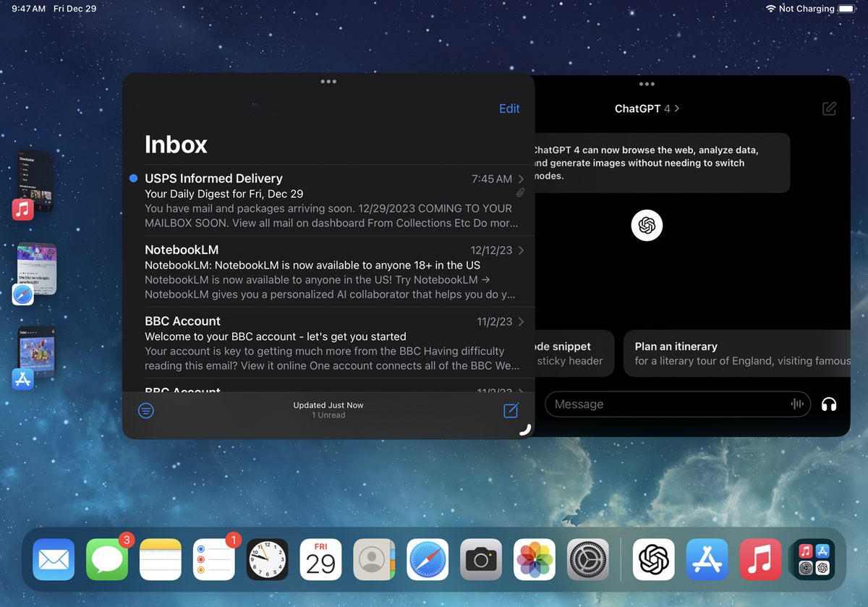Tap Edit in the Mail Inbox
868x607 pixels.
point(509,109)
